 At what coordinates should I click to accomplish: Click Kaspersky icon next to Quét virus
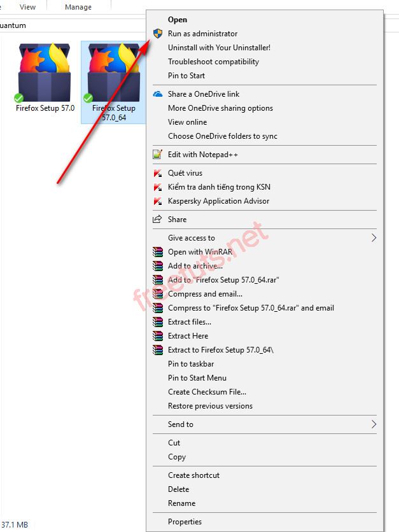pos(158,173)
